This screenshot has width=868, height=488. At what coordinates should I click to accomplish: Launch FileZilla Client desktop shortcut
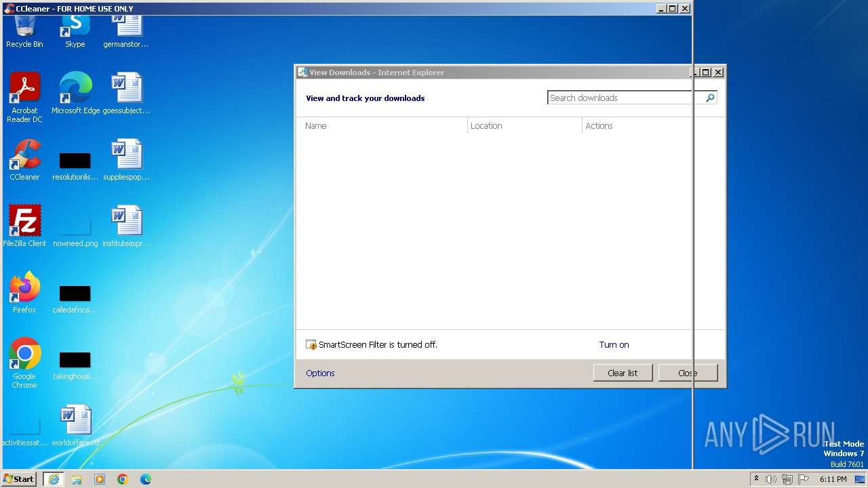click(24, 226)
